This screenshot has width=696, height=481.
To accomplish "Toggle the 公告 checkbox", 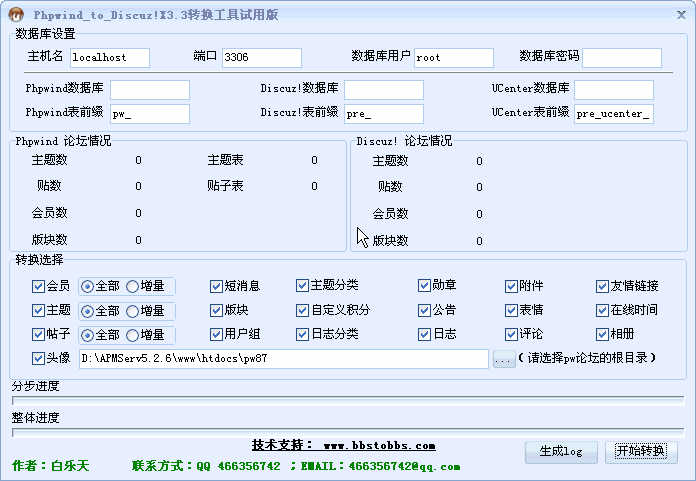I will point(424,310).
